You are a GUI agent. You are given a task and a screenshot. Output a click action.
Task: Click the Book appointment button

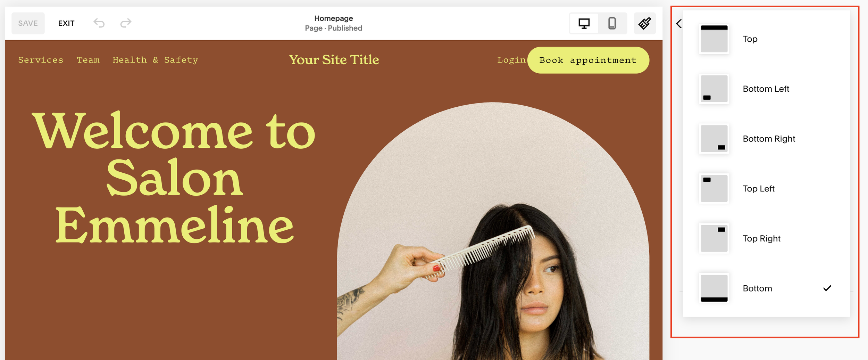(588, 60)
